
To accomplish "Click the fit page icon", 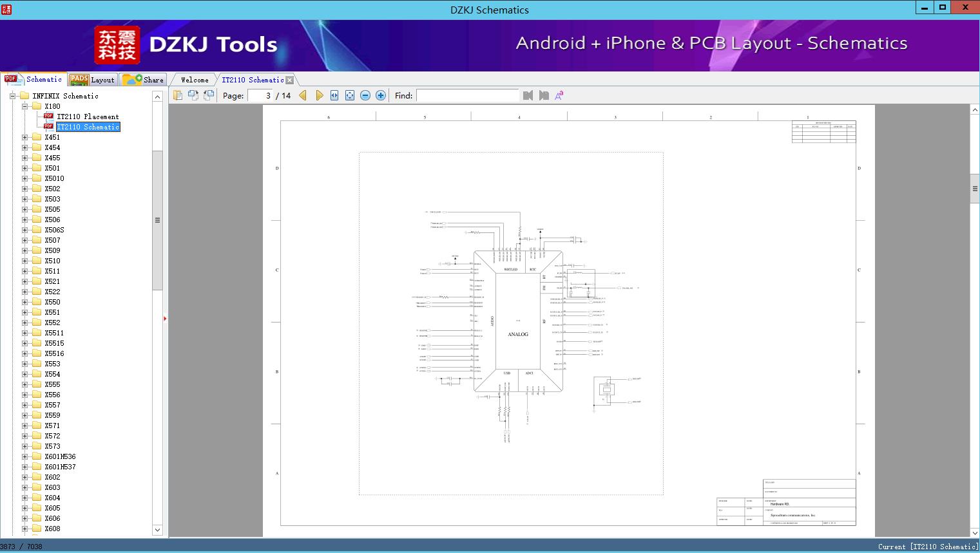I will coord(350,95).
